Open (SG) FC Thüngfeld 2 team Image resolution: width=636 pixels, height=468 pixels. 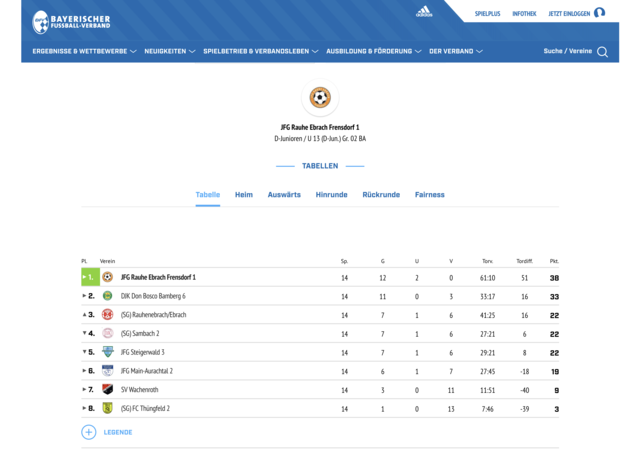(145, 408)
